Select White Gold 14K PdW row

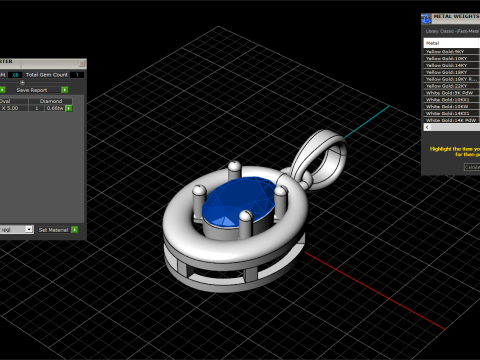452,120
